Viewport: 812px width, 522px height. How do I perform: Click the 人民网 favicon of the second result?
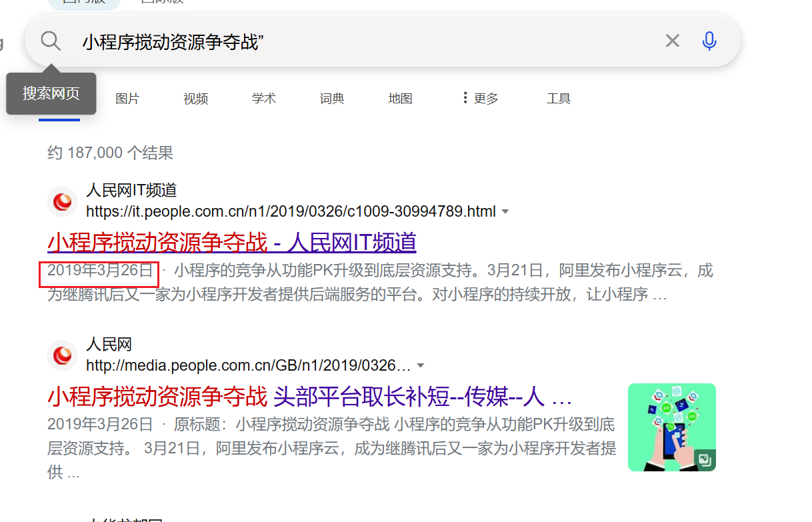point(63,355)
